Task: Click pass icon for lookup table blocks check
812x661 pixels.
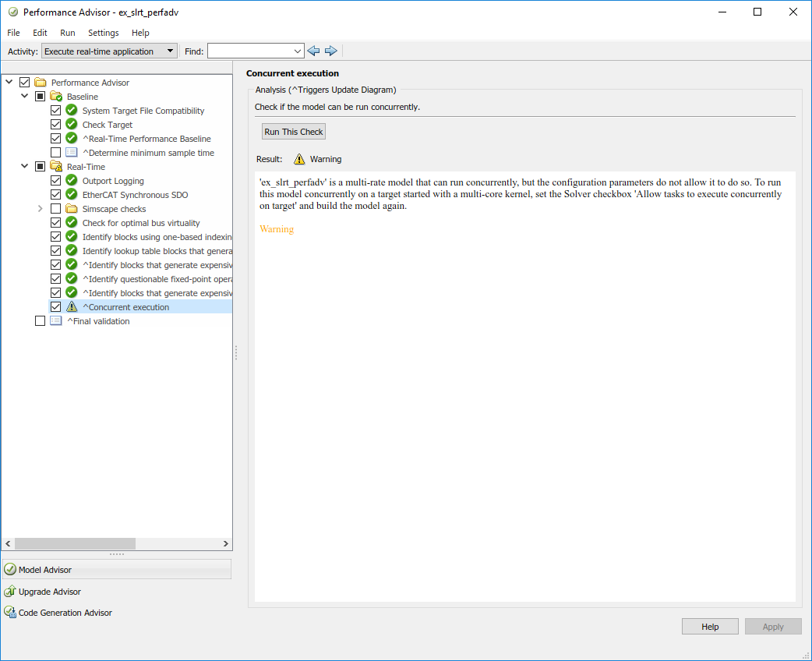Action: click(72, 250)
